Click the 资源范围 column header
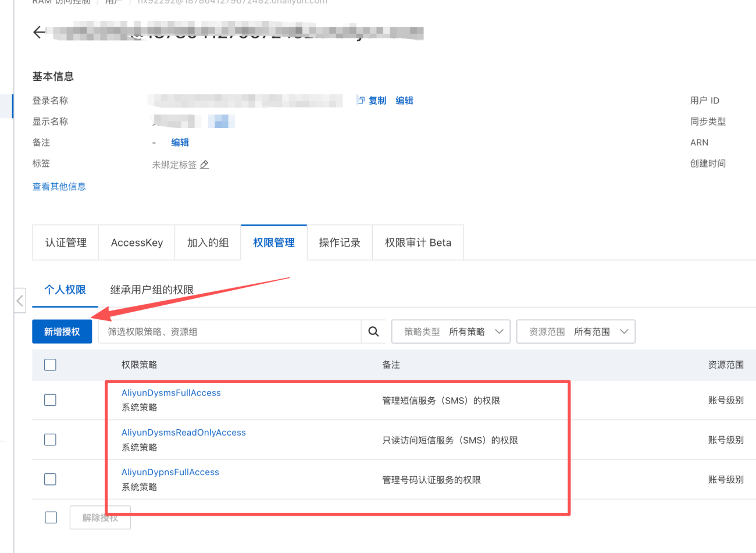This screenshot has height=553, width=756. click(x=726, y=365)
